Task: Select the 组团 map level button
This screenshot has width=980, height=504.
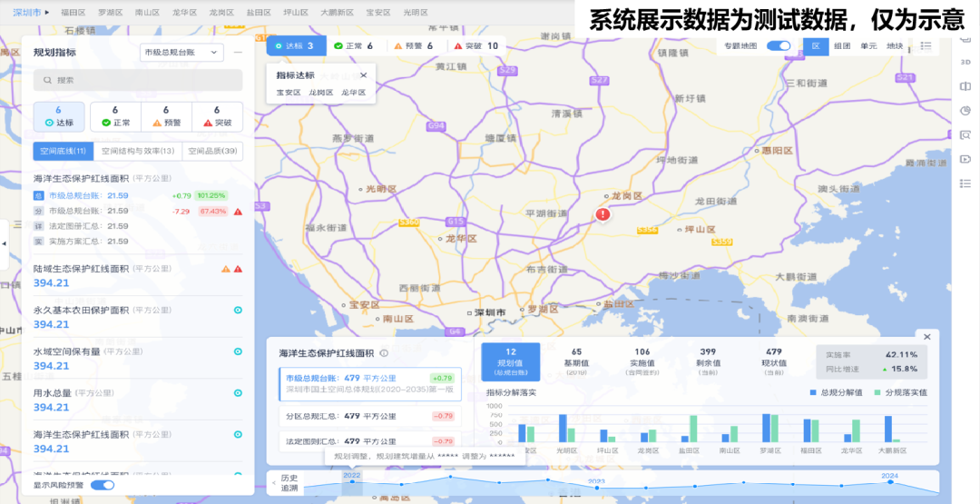Action: coord(842,45)
